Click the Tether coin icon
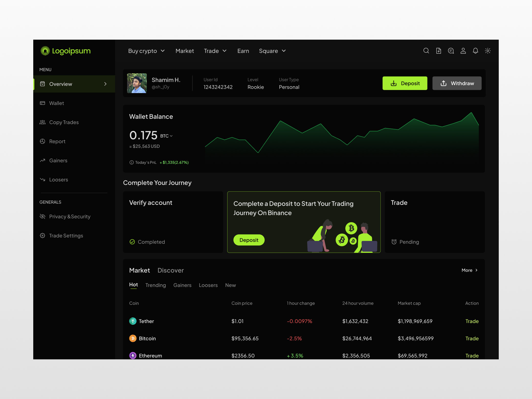Viewport: 532px width, 399px height. pos(133,321)
